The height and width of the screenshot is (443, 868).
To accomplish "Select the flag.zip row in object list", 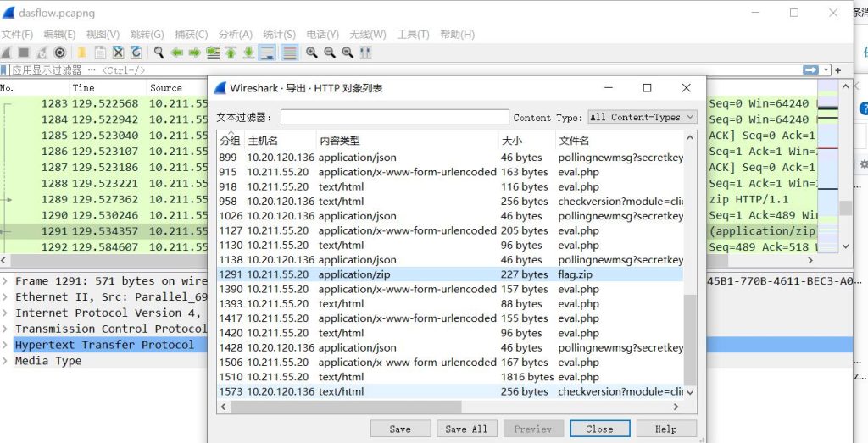I will 450,274.
